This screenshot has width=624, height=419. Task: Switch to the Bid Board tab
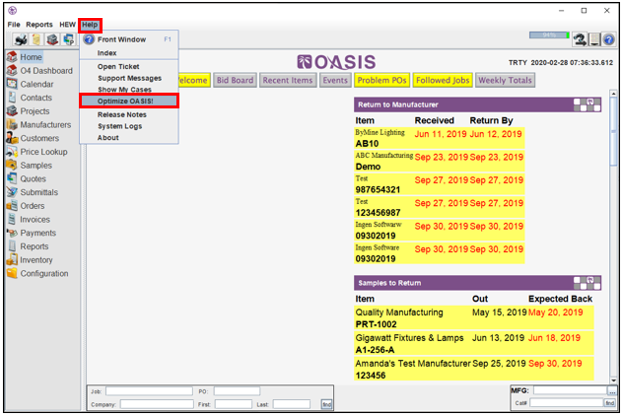coord(235,80)
